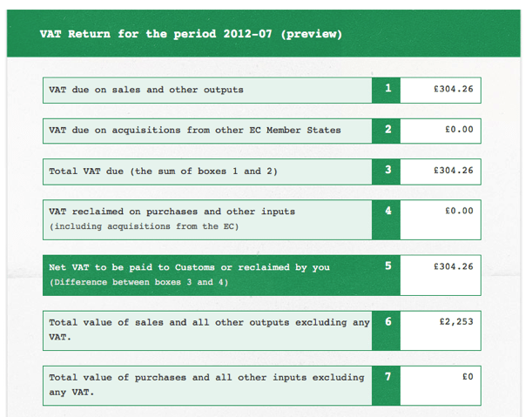Select the Net VAT to be paid value
532x417 pixels.
441,274
